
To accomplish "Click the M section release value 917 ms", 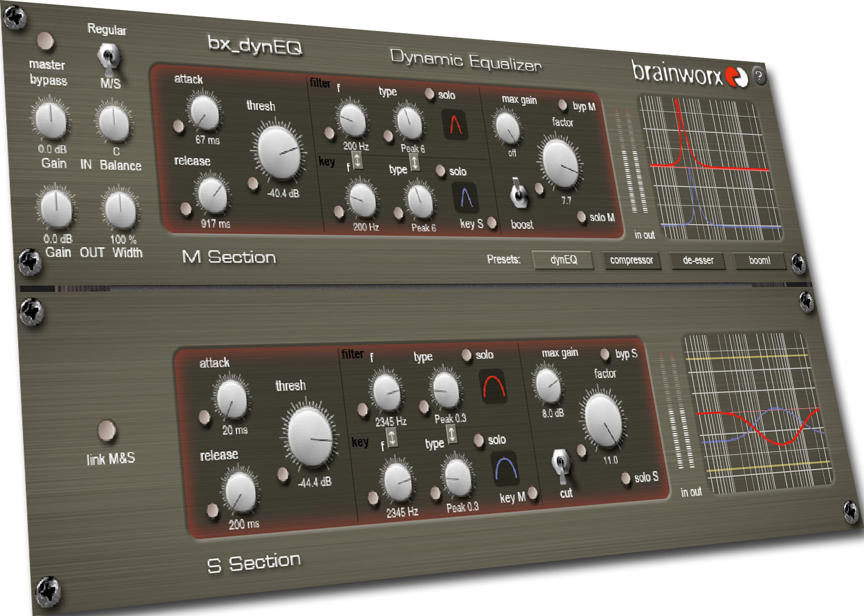I will coord(216,224).
